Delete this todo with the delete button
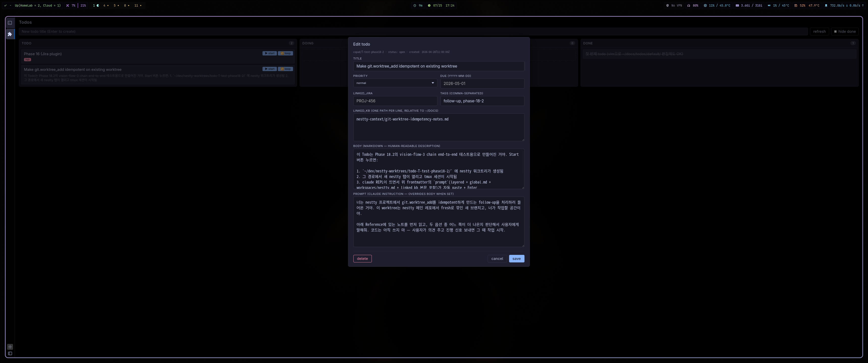868x363 pixels. pos(362,259)
